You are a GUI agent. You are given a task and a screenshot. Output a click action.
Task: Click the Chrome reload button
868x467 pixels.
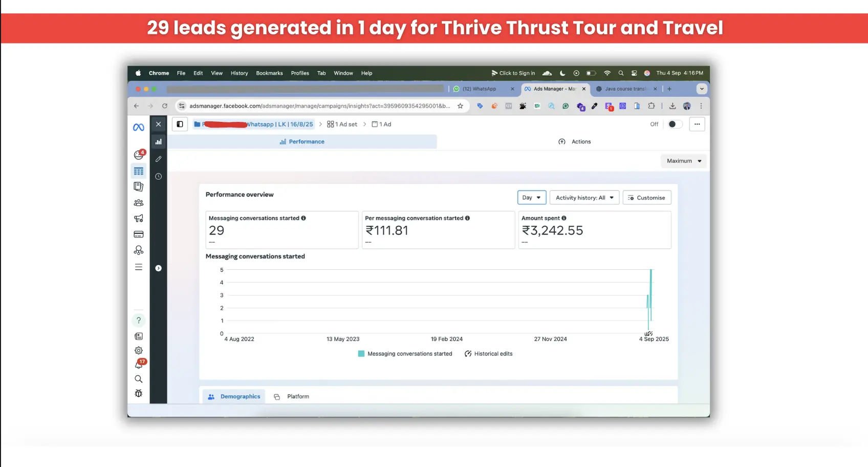(164, 106)
